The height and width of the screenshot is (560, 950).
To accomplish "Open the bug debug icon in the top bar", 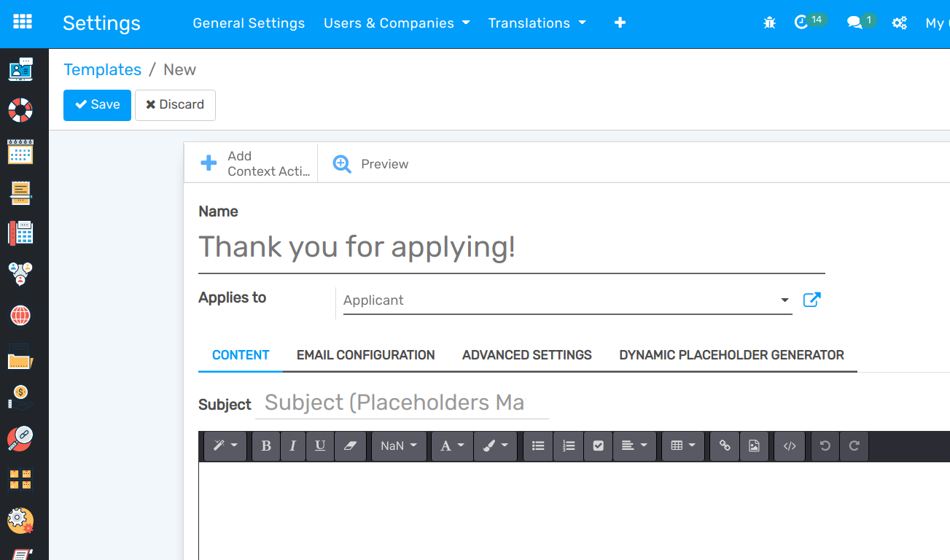I will click(x=769, y=23).
